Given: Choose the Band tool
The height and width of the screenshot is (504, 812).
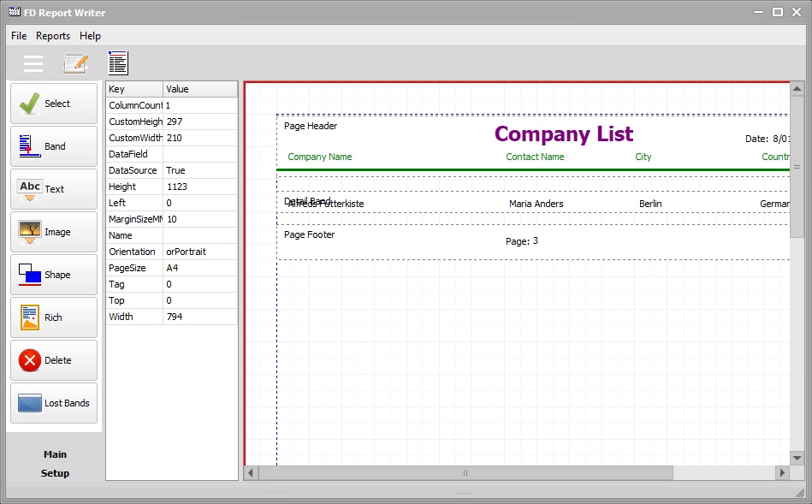Looking at the screenshot, I should coord(54,146).
